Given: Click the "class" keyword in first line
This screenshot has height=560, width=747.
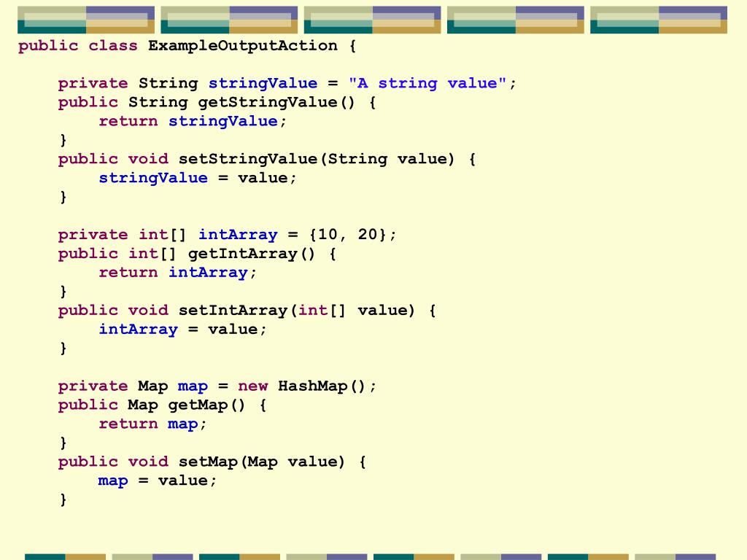Looking at the screenshot, I should coord(113,46).
